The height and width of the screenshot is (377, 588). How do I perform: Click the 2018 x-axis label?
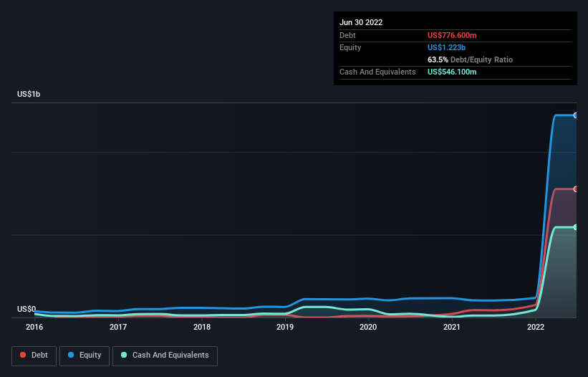pos(202,327)
